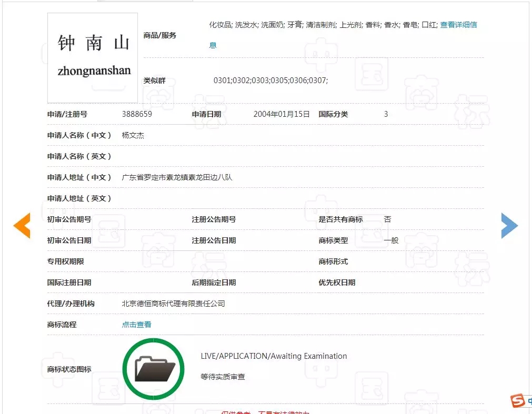This screenshot has height=414, width=532.
Task: Select status text LIVE/APPLICATION/Awaiting Examination
Action: click(x=274, y=356)
